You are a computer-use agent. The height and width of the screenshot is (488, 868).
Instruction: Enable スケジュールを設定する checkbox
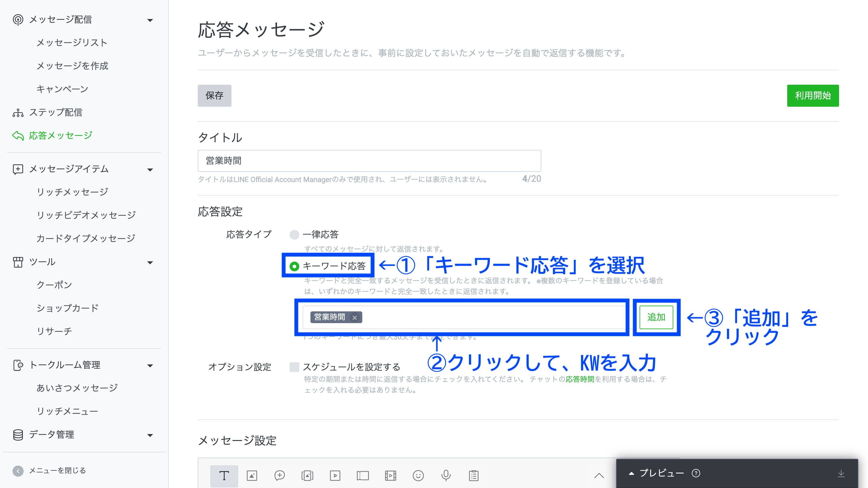(x=294, y=367)
